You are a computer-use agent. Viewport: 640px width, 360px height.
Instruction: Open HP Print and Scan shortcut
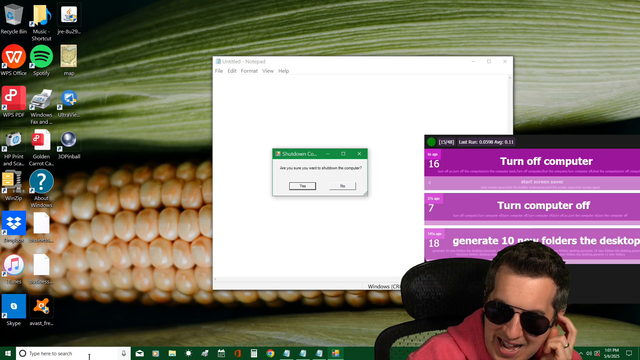[13, 149]
